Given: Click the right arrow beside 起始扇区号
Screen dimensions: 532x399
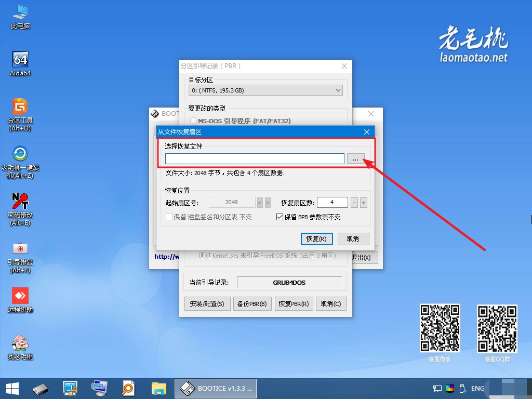Looking at the screenshot, I should click(x=268, y=203).
